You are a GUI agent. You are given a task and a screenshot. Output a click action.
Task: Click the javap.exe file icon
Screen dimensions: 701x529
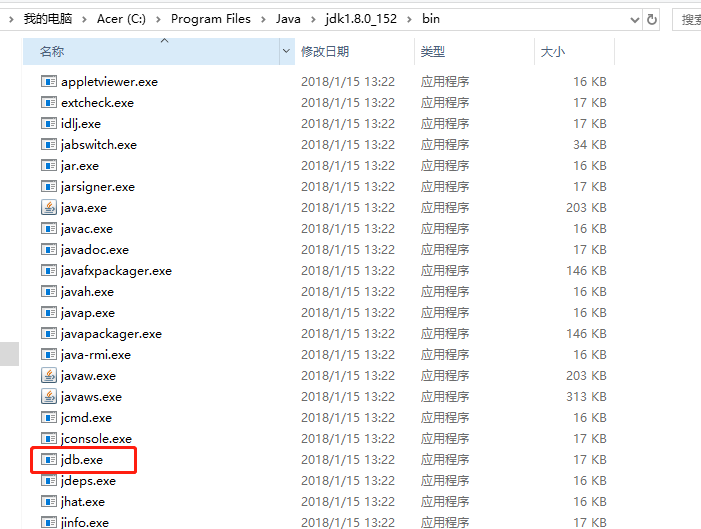(49, 313)
